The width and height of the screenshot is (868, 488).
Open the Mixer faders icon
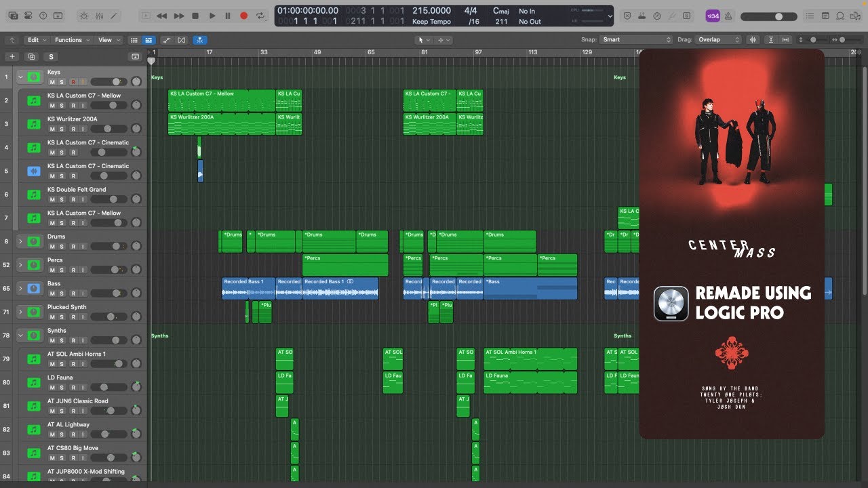tap(100, 16)
